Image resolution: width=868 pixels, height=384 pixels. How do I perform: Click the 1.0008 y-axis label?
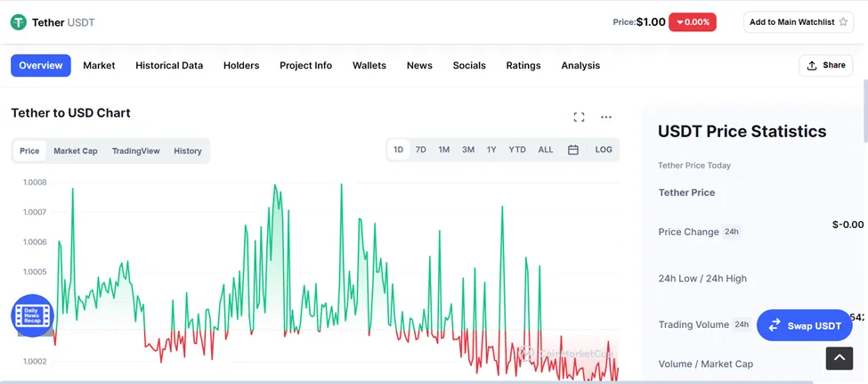[x=35, y=183]
